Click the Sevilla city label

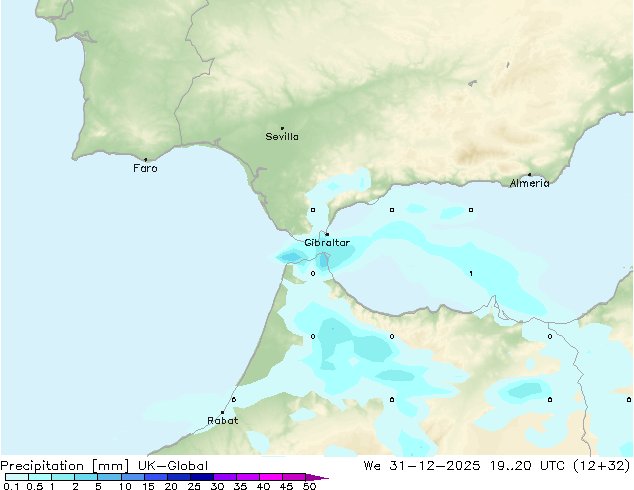pyautogui.click(x=282, y=137)
